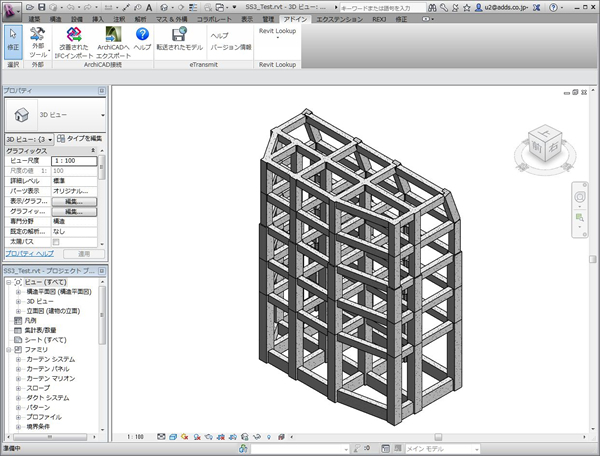Image resolution: width=600 pixels, height=456 pixels.
Task: Switch to the 管理 ribbon tab
Action: coord(268,19)
